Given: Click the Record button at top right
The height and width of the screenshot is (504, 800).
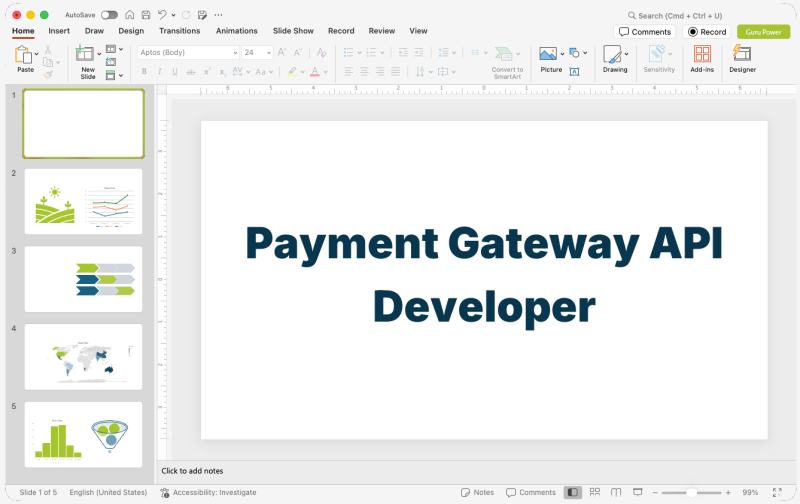Looking at the screenshot, I should [707, 32].
